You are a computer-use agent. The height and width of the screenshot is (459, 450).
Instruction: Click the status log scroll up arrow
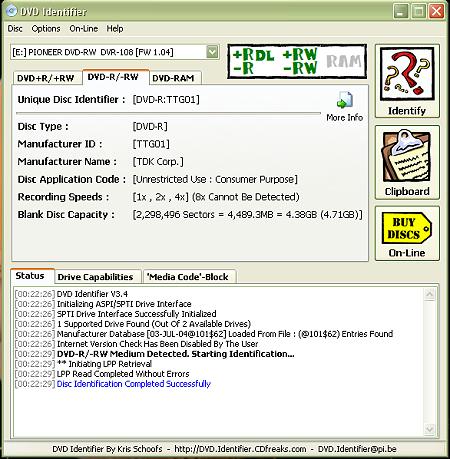coord(430,294)
